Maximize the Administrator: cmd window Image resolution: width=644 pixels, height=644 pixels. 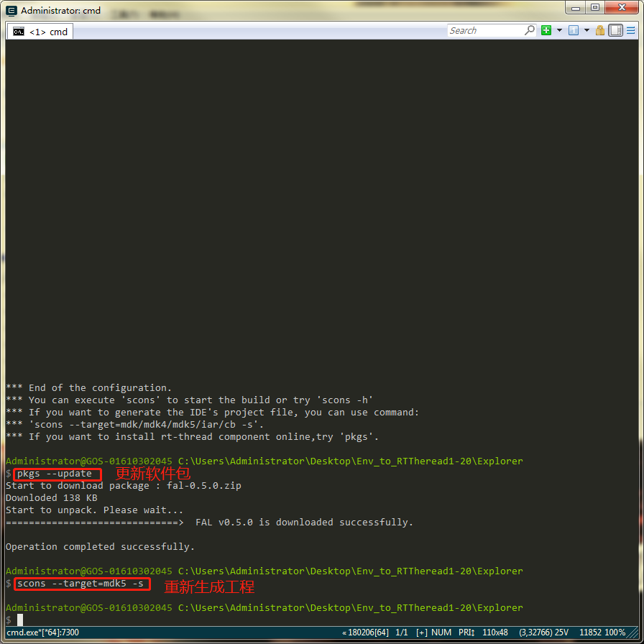[594, 7]
